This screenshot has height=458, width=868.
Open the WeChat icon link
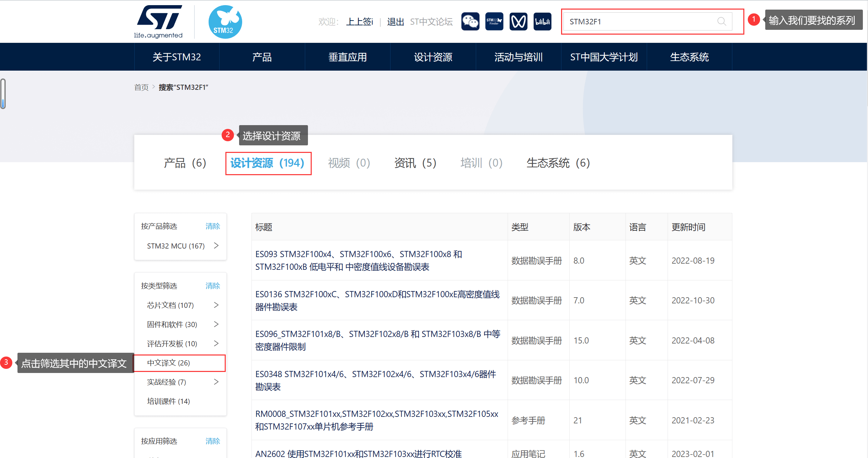[470, 22]
